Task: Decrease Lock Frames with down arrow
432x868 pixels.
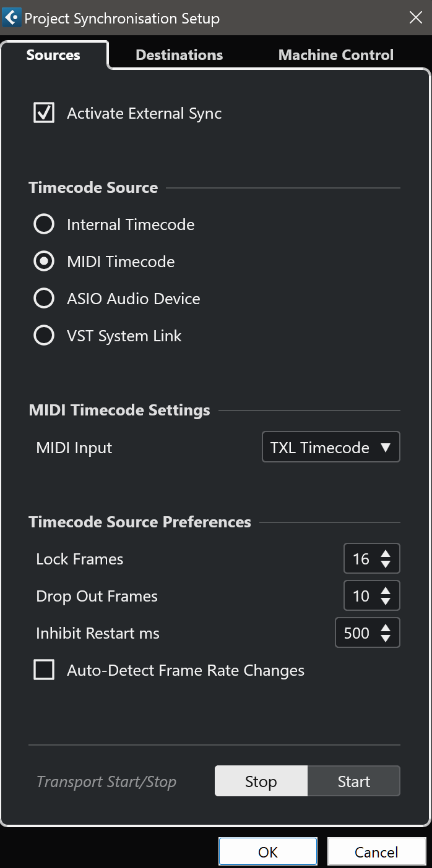Action: tap(386, 564)
